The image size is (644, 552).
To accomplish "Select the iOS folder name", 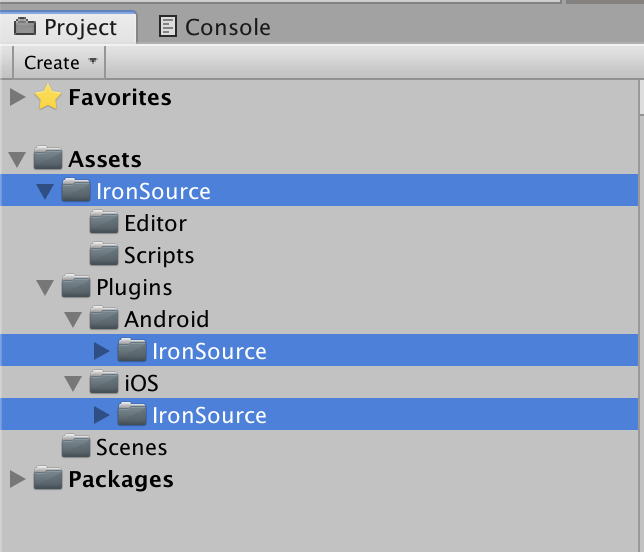I will tap(141, 384).
